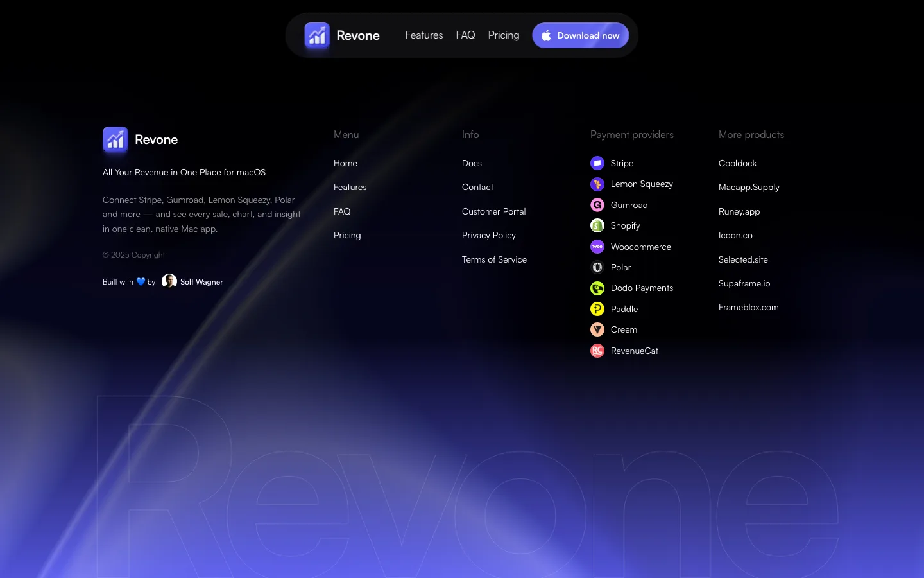The width and height of the screenshot is (924, 578).
Task: View the Terms of Service link
Action: point(494,259)
